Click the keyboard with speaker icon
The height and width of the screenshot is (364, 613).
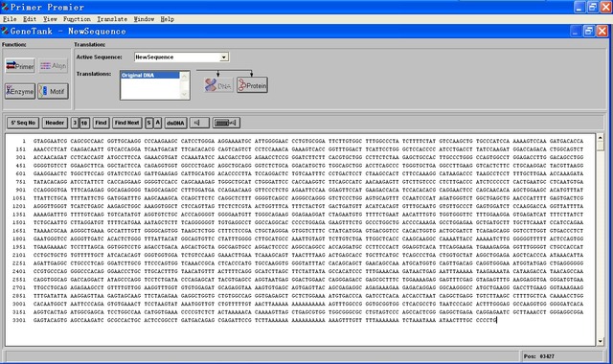click(x=226, y=123)
